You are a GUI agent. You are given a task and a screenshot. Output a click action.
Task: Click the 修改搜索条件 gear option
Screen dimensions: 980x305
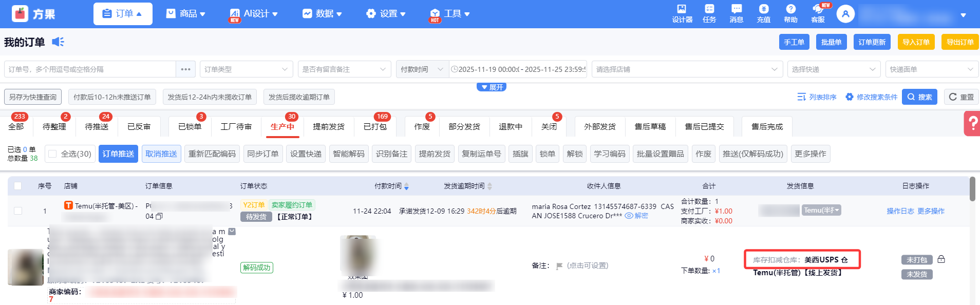click(x=872, y=97)
